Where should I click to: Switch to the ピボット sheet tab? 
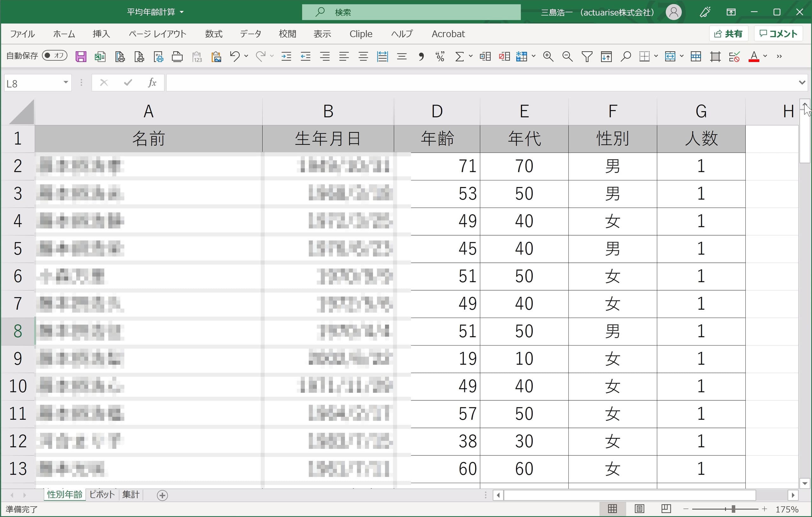point(102,494)
